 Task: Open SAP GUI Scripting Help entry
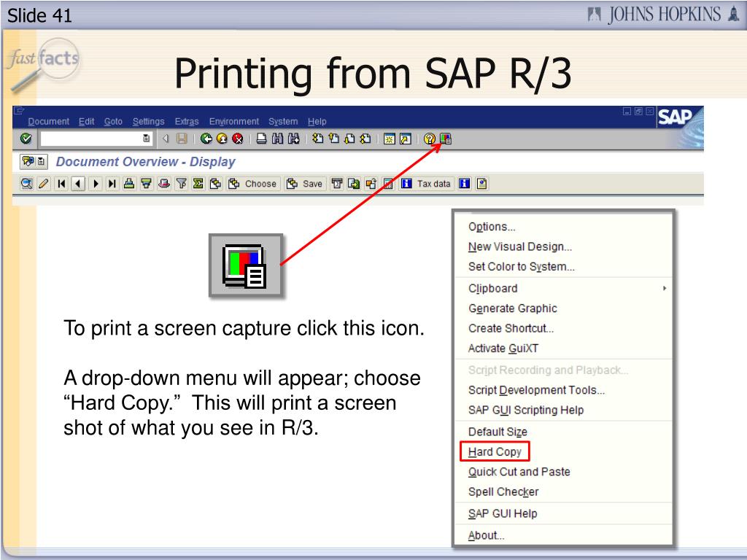[564, 410]
